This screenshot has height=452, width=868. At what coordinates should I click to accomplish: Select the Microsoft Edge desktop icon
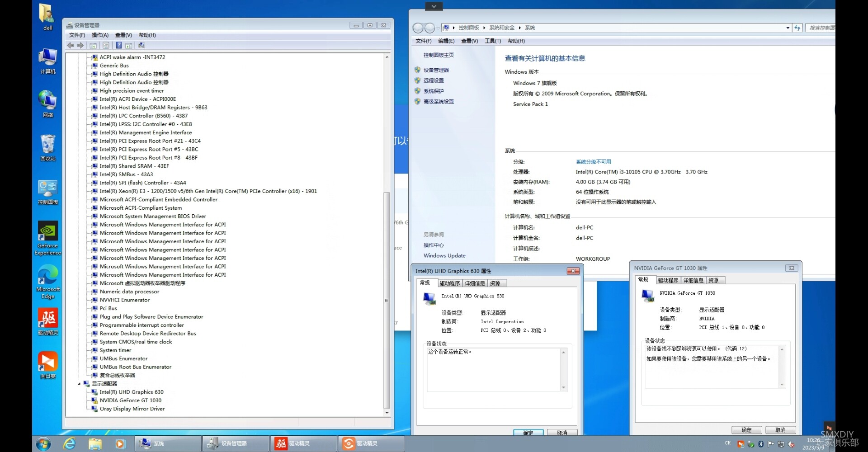coord(47,282)
